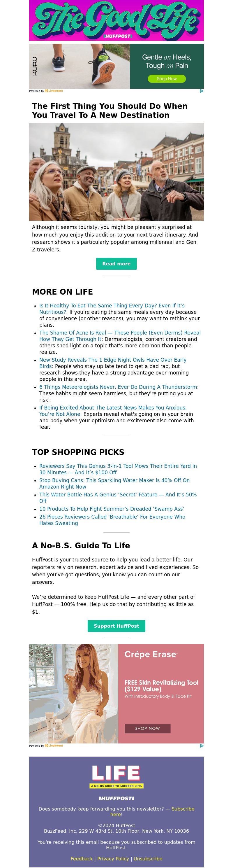Image resolution: width=233 pixels, height=868 pixels.
Task: Click the Unsubscribe link in footer
Action: tap(148, 859)
